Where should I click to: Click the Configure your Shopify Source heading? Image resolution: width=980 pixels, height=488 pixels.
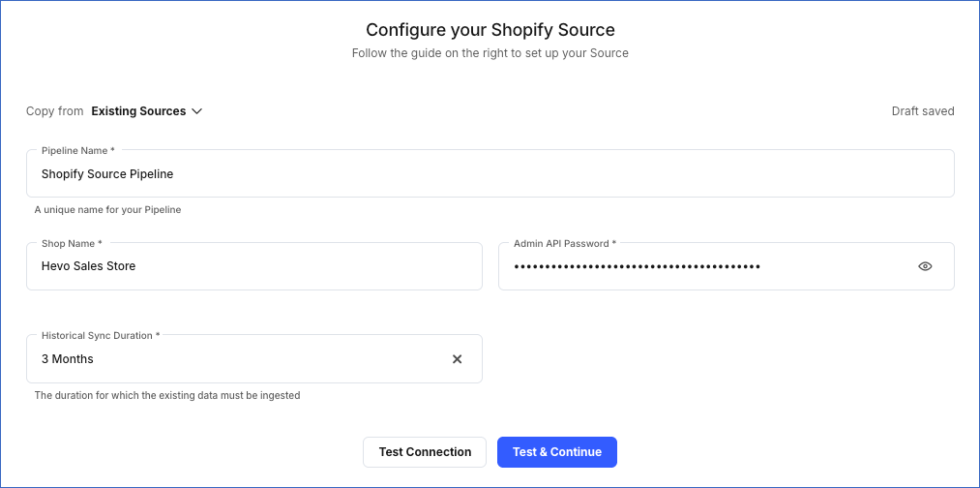490,30
